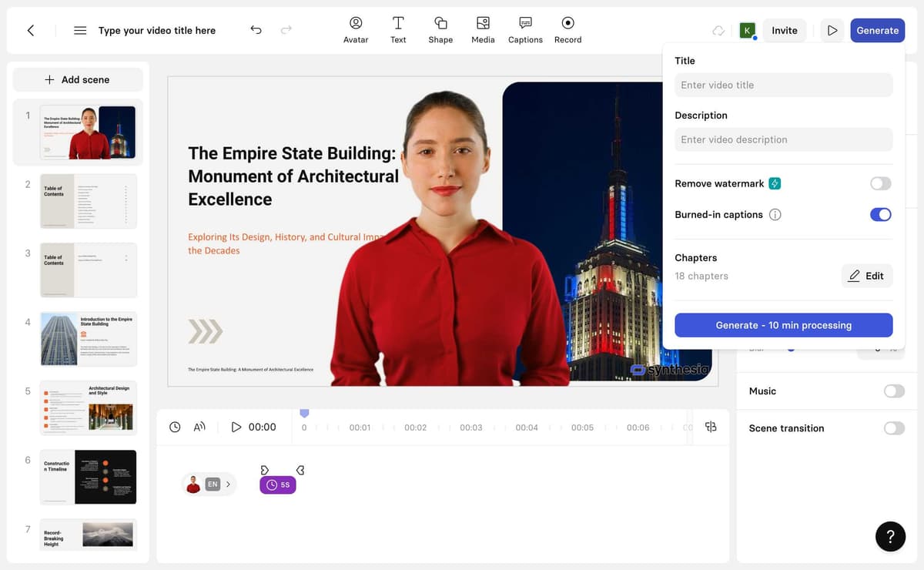Viewport: 924px width, 570px height.
Task: Disable the Burned-in captions toggle
Action: pos(881,215)
